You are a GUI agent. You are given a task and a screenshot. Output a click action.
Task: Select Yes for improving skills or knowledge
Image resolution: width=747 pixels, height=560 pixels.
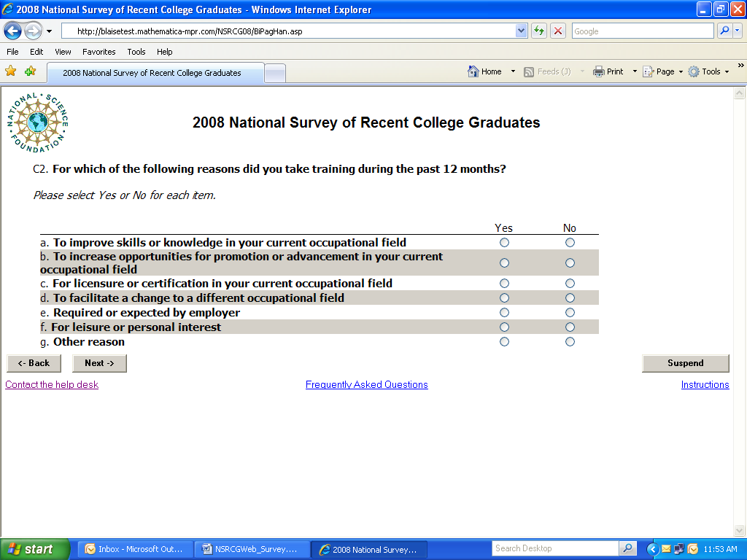(x=504, y=243)
